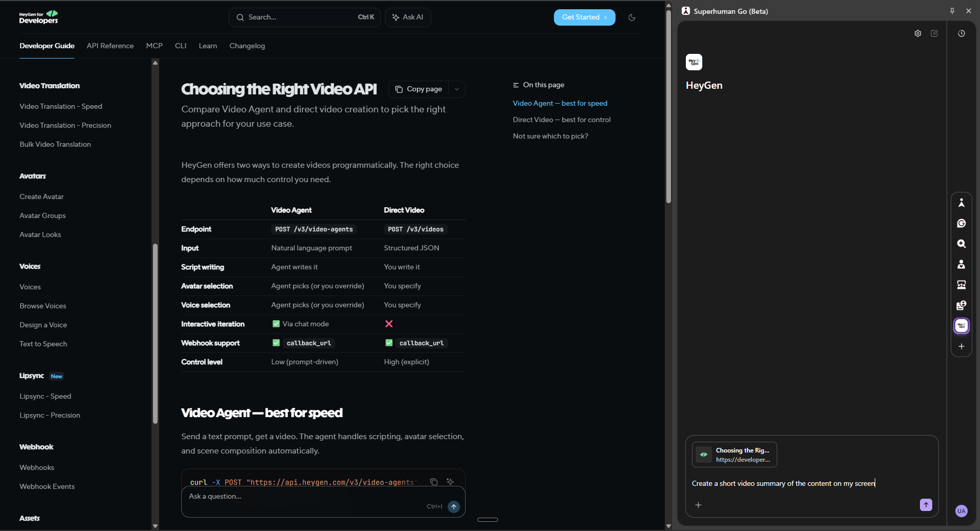Add a new agent with rail plus button
The image size is (980, 531).
[x=962, y=346]
